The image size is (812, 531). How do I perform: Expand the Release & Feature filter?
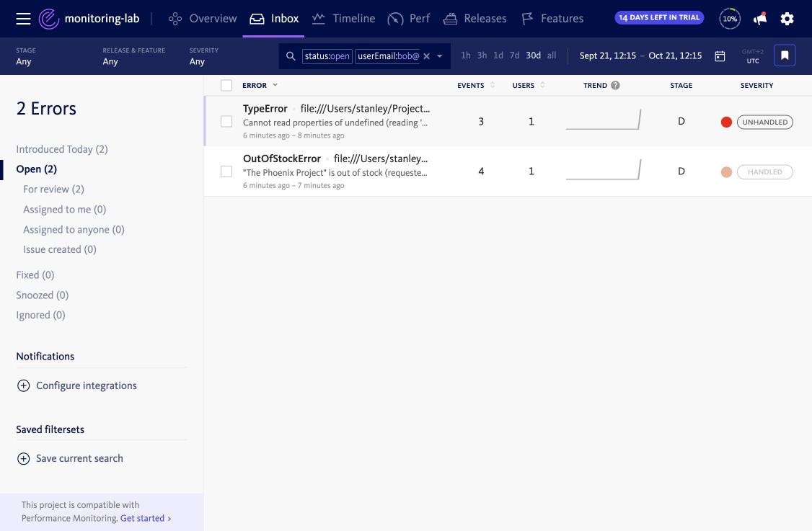coord(133,56)
